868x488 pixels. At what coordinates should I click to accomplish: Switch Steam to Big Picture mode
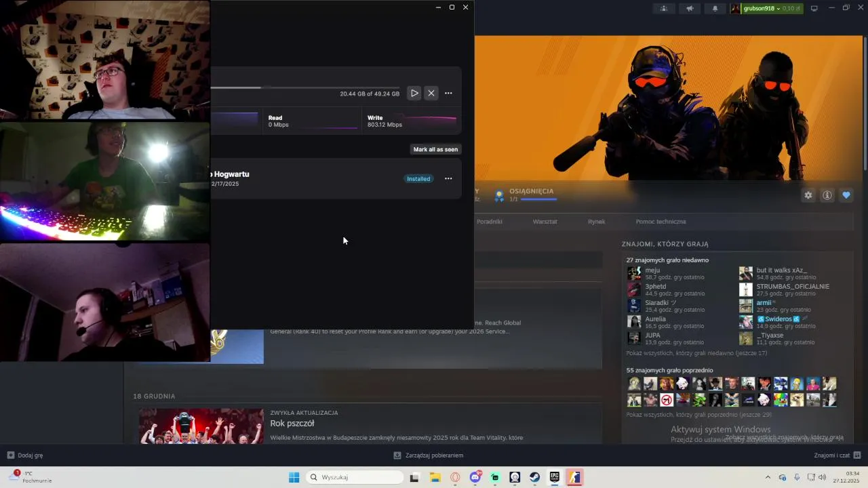814,8
